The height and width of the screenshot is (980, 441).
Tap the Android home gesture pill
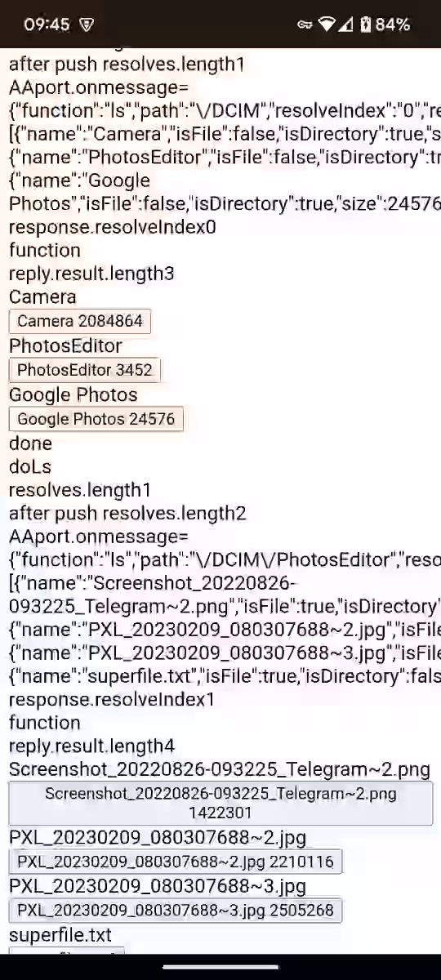tap(220, 967)
